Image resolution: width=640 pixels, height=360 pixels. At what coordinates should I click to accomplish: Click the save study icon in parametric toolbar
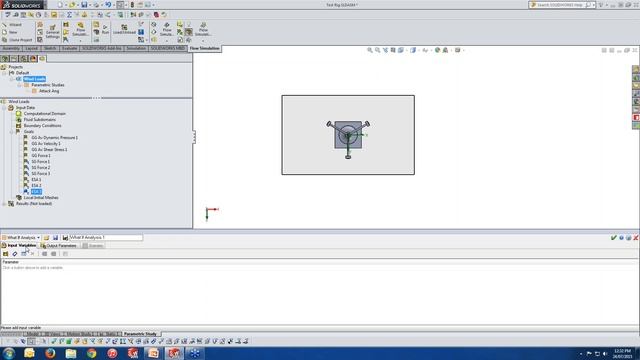click(x=56, y=238)
